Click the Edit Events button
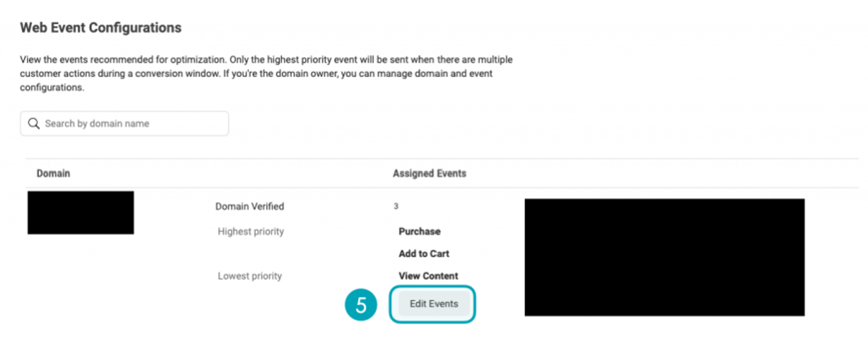868x343 pixels. pos(433,304)
